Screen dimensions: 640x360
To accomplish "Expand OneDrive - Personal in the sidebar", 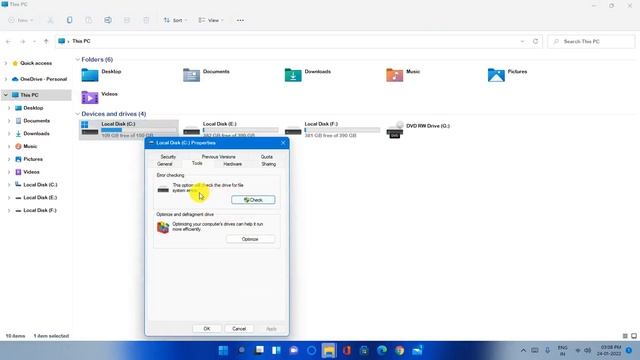I will click(x=6, y=79).
